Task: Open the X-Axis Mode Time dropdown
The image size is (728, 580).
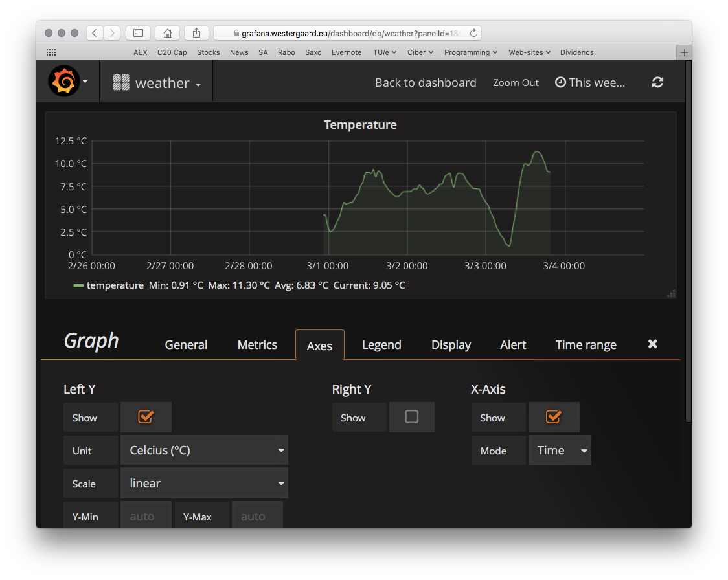Action: pos(560,450)
